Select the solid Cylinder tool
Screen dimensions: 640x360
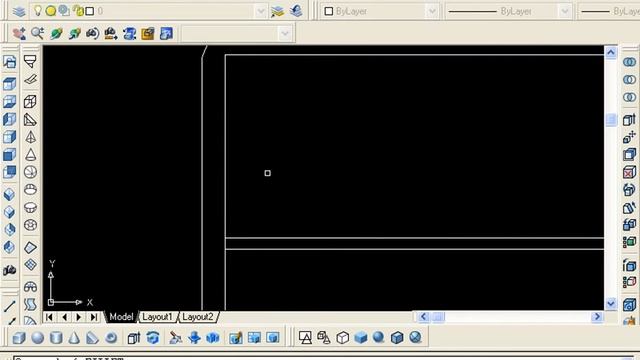click(56, 338)
